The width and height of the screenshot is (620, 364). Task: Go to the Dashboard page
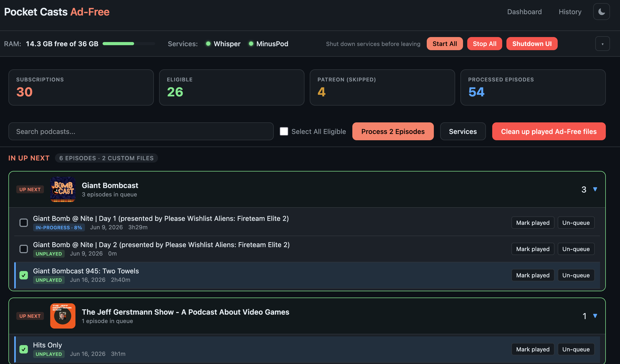524,12
